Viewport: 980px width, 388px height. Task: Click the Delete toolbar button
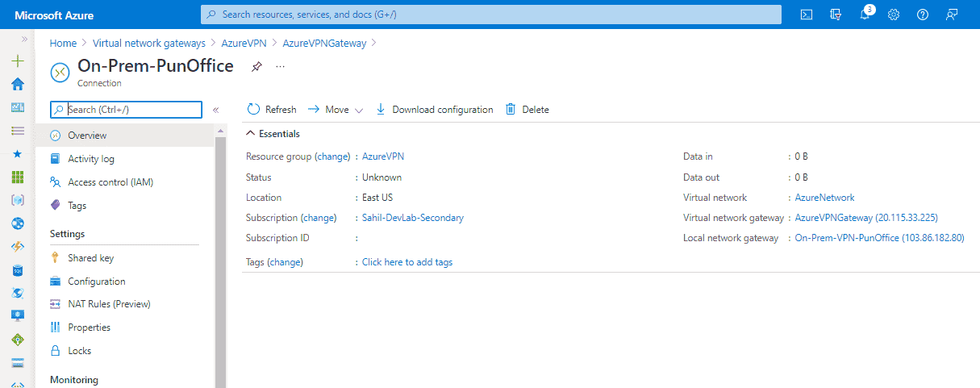tap(527, 110)
